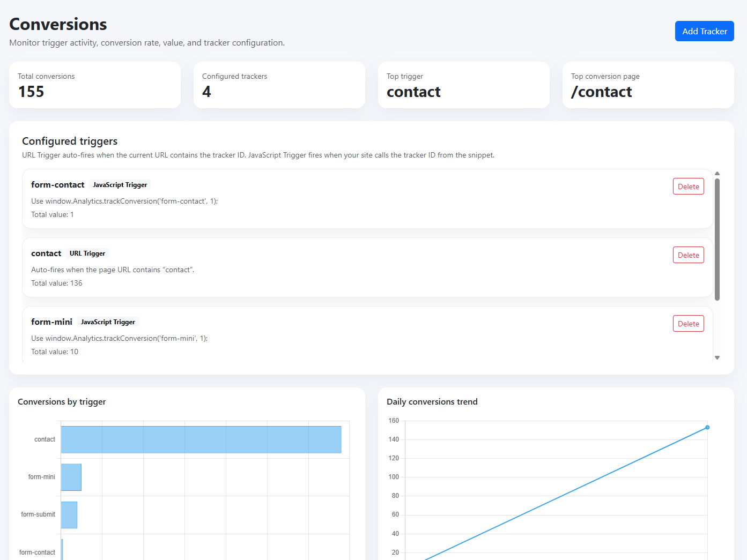
Task: Grab the triggers list scrollbar thumb
Action: coord(717,239)
